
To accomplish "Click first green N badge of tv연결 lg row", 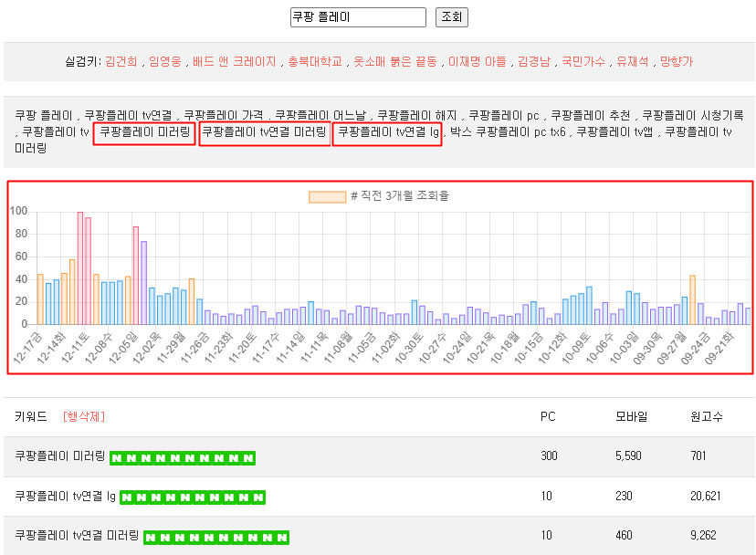I will point(127,497).
